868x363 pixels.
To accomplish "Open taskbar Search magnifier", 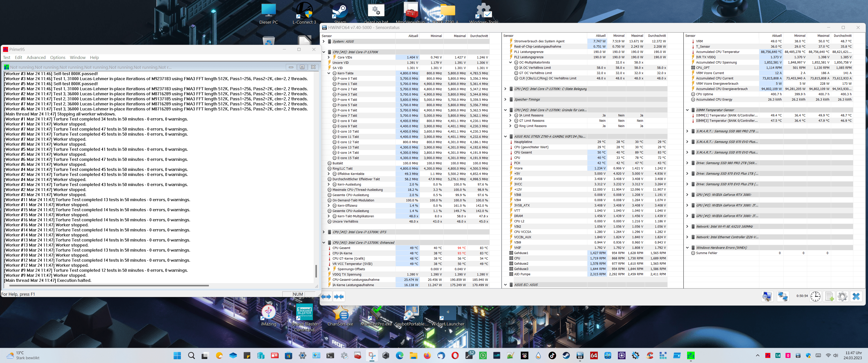I will click(192, 356).
